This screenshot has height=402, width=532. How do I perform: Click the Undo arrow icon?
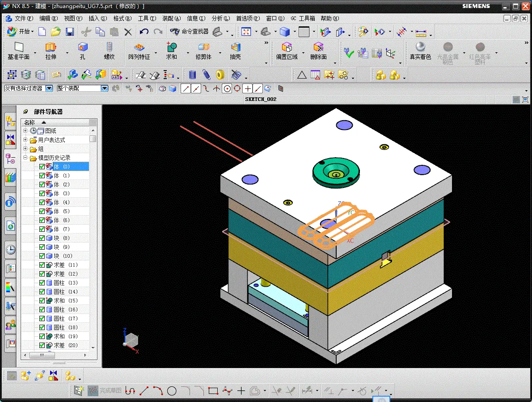click(x=144, y=32)
